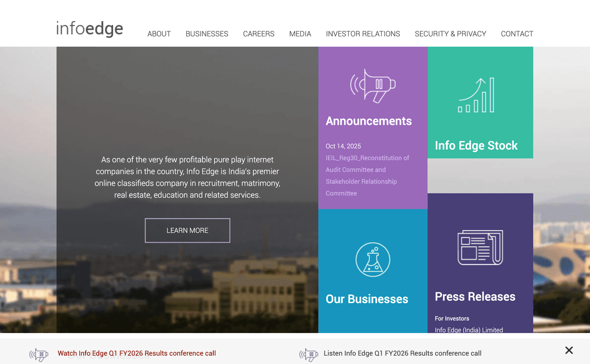This screenshot has width=590, height=364.
Task: Click the LEARN MORE button
Action: pos(187,230)
